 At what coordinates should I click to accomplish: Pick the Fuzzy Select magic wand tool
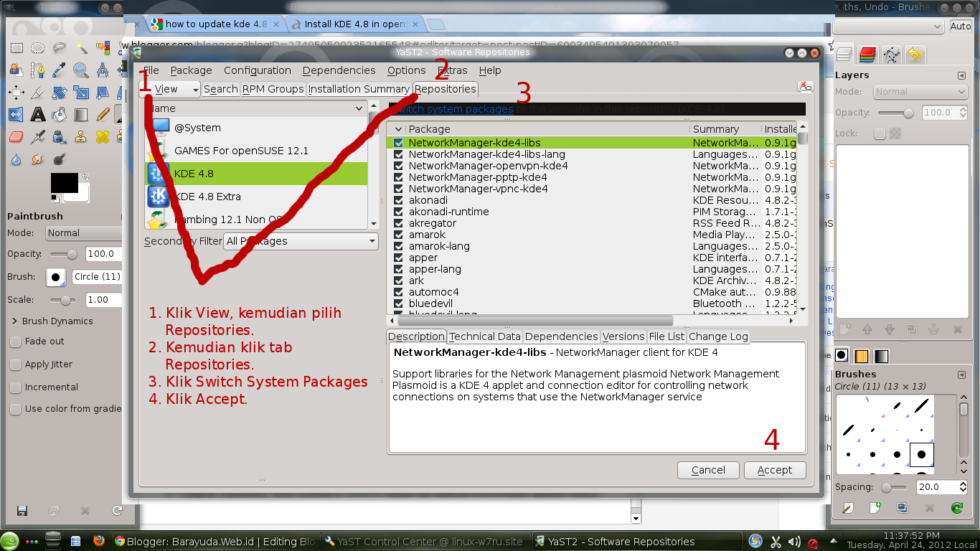[x=81, y=48]
